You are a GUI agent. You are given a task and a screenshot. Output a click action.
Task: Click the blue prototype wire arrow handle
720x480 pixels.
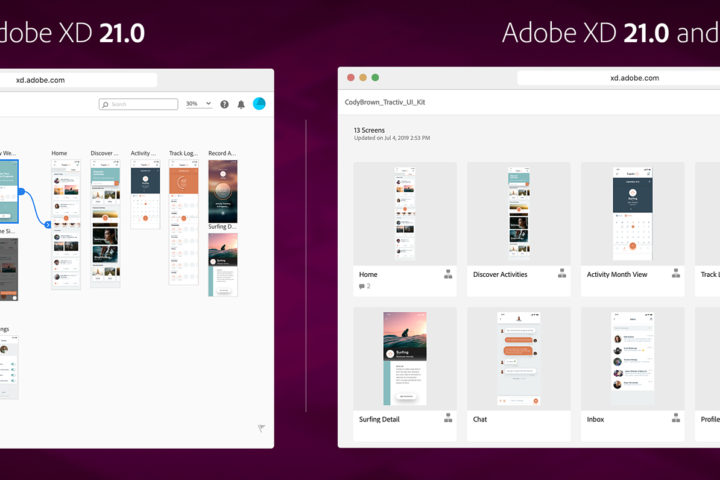(x=48, y=225)
